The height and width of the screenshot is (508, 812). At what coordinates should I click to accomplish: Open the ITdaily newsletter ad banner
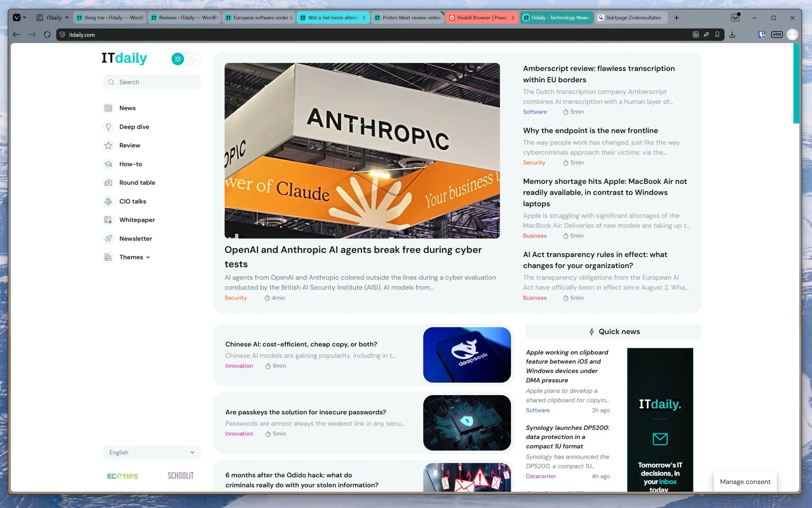pyautogui.click(x=660, y=420)
